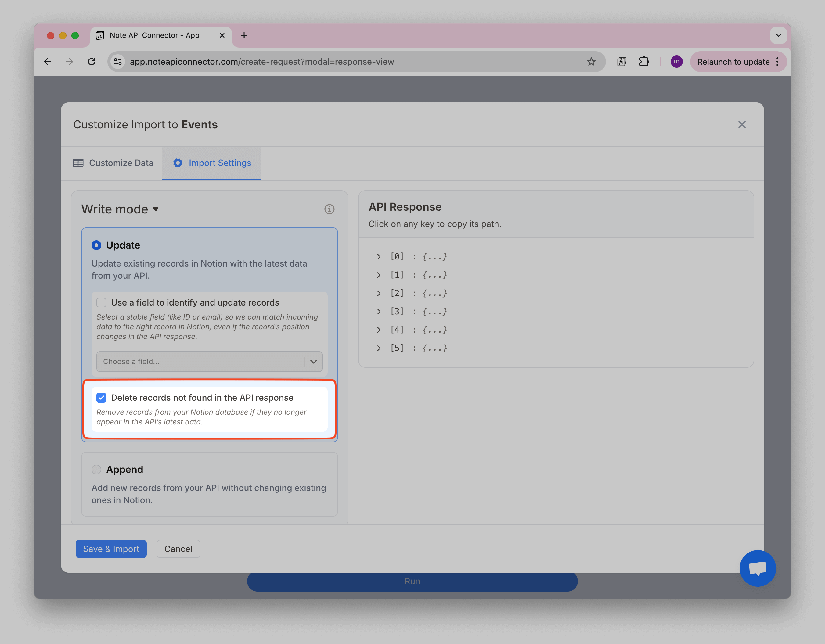The width and height of the screenshot is (825, 644).
Task: Open the user profile avatar
Action: click(676, 62)
